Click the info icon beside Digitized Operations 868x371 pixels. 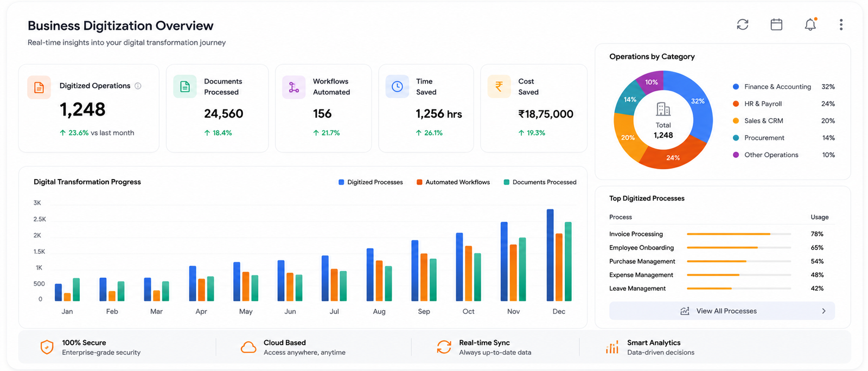click(138, 86)
